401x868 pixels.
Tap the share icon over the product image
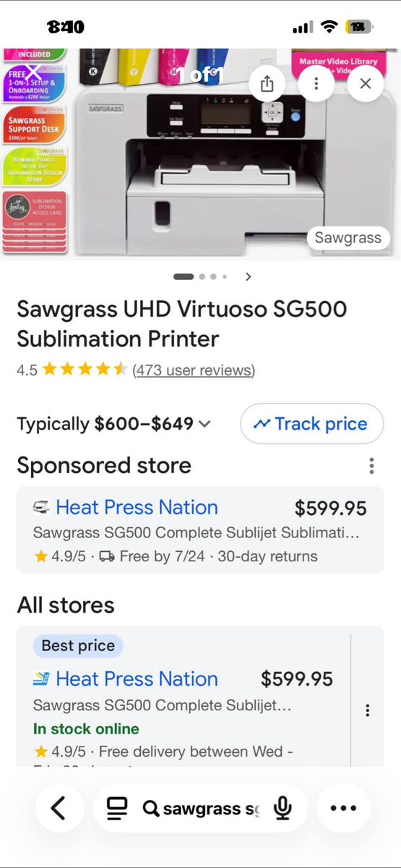click(x=267, y=83)
